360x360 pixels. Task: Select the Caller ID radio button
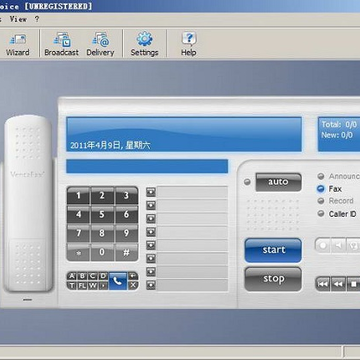pos(321,214)
